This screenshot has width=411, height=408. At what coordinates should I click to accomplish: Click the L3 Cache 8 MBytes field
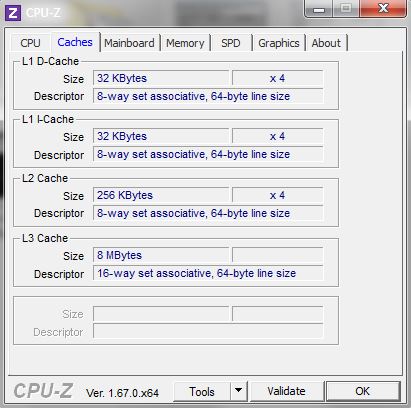click(161, 255)
